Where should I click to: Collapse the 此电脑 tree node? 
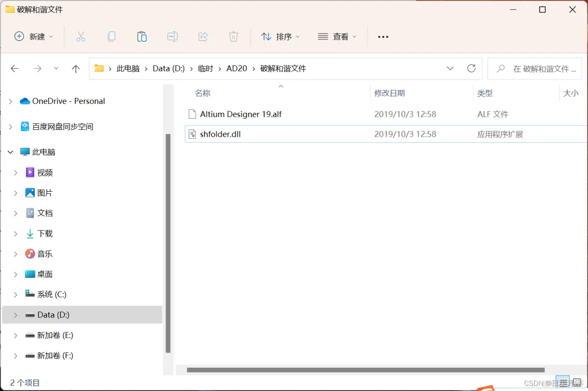click(x=10, y=152)
